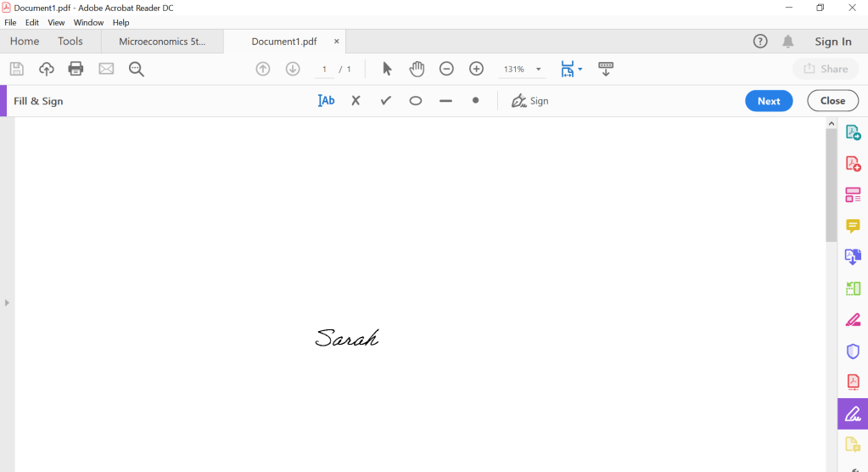The height and width of the screenshot is (472, 868).
Task: Click the print file icon
Action: pyautogui.click(x=76, y=69)
